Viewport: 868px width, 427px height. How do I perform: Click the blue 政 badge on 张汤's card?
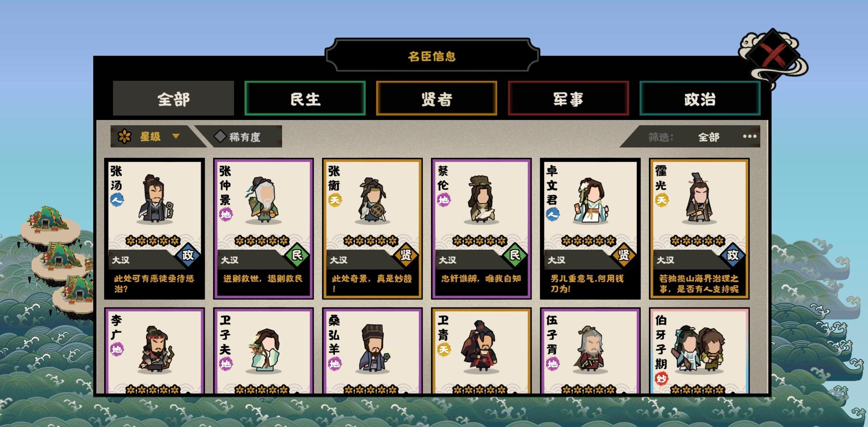pyautogui.click(x=188, y=255)
